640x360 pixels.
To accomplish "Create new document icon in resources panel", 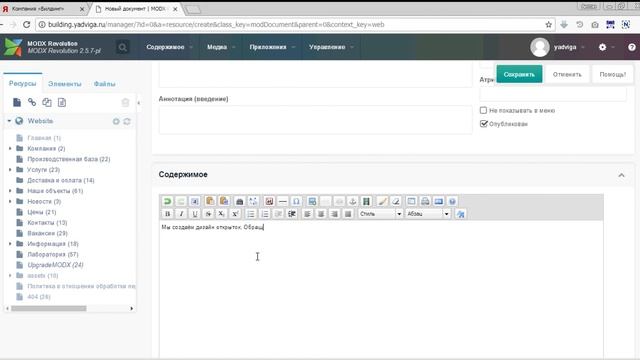I will coord(17,102).
